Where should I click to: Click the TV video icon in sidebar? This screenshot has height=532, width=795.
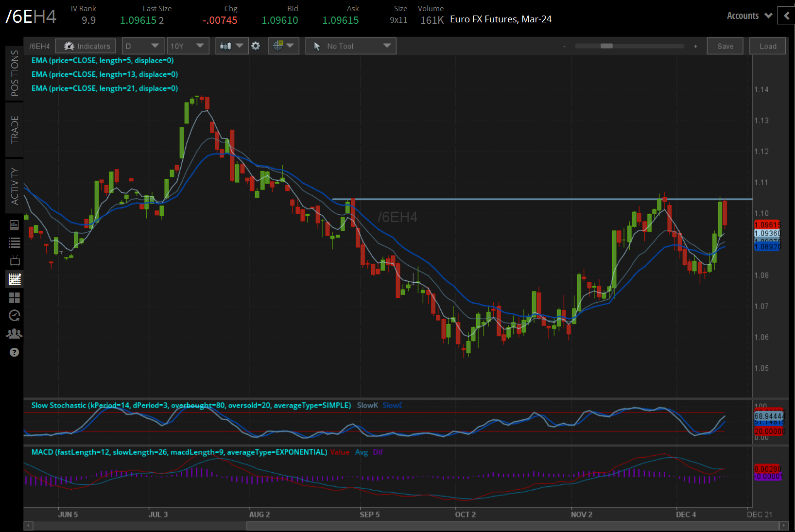coord(15,261)
